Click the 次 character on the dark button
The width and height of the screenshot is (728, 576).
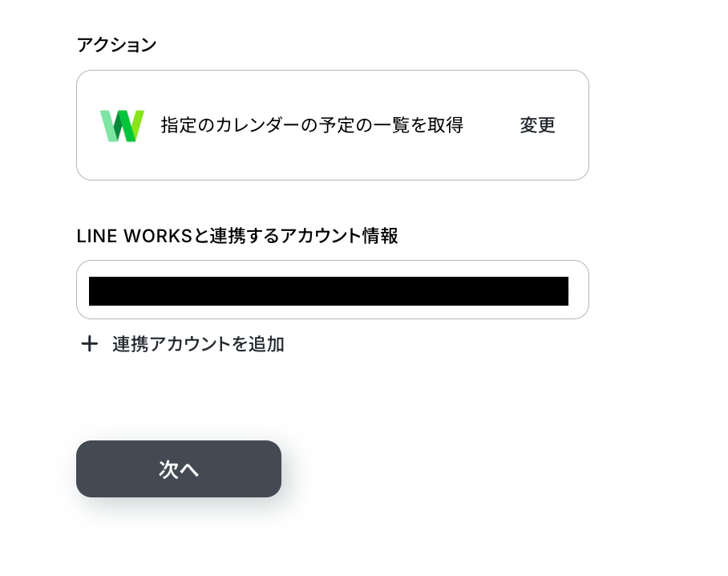click(x=168, y=469)
